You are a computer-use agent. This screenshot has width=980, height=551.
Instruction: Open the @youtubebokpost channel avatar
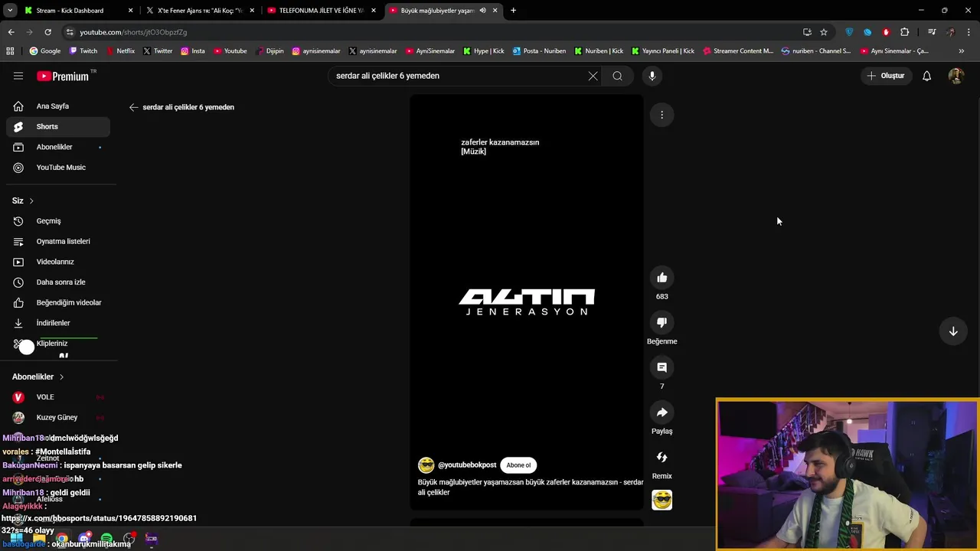tap(426, 465)
